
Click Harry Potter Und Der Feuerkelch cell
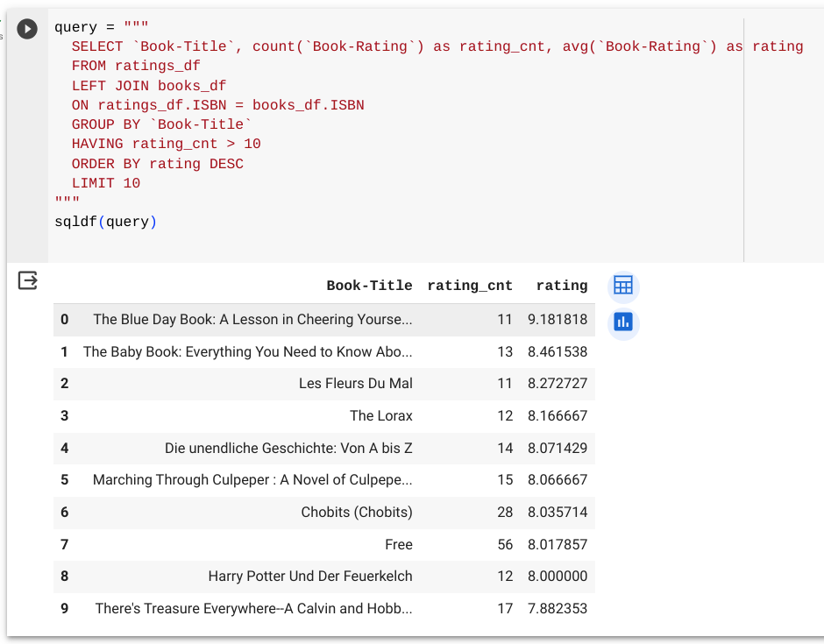310,576
